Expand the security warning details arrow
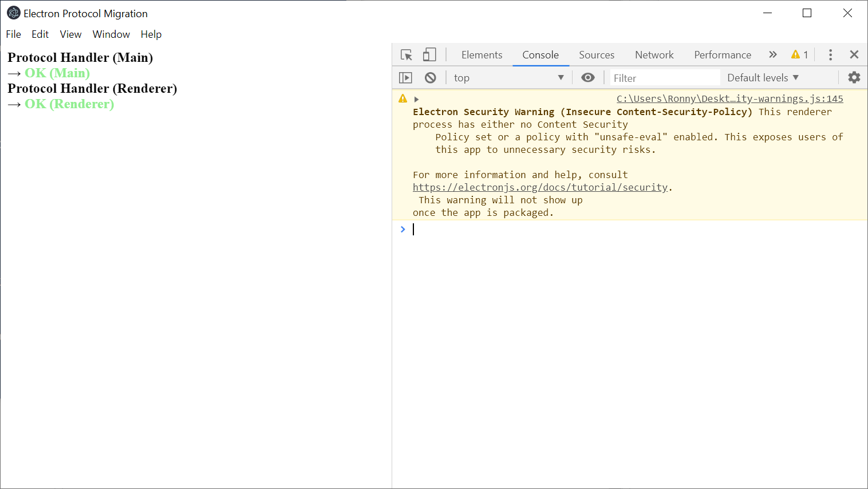868x489 pixels. (416, 98)
